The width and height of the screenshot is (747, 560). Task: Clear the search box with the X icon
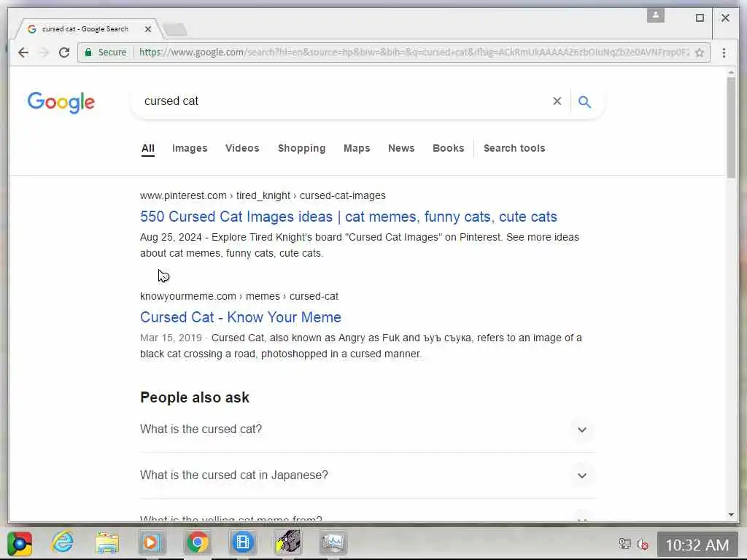557,101
